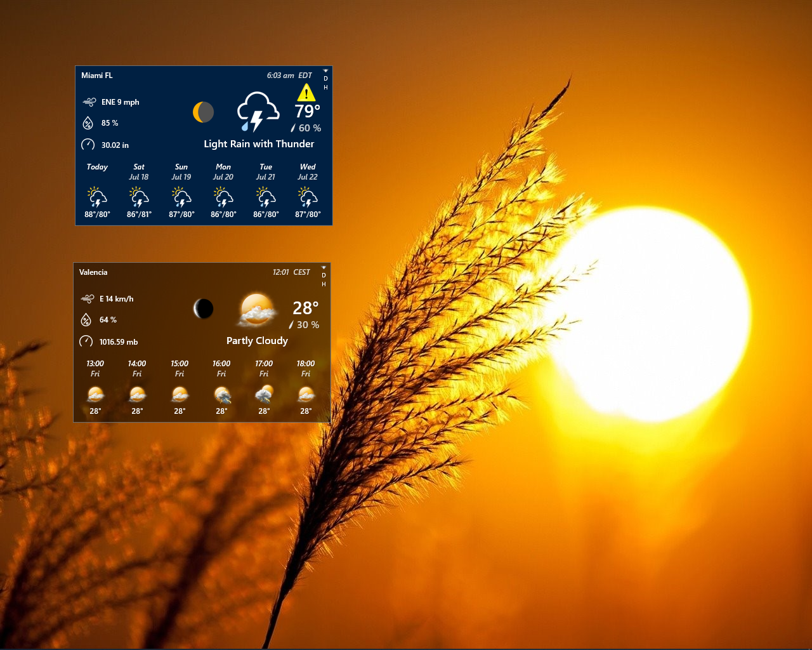
Task: Click the humidity droplet icon beside 85 %
Action: tap(88, 123)
